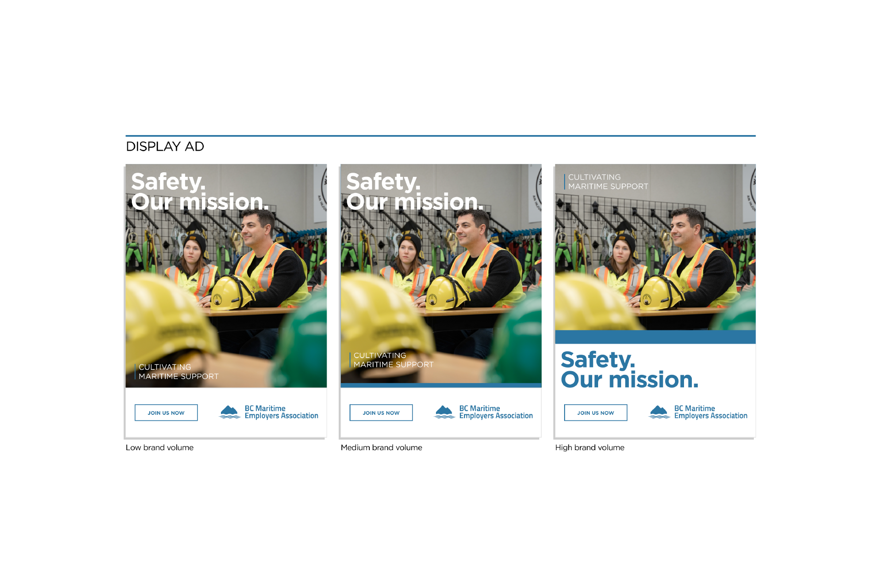
Task: Select BC Maritime Employers Association text in third ad
Action: tap(710, 412)
